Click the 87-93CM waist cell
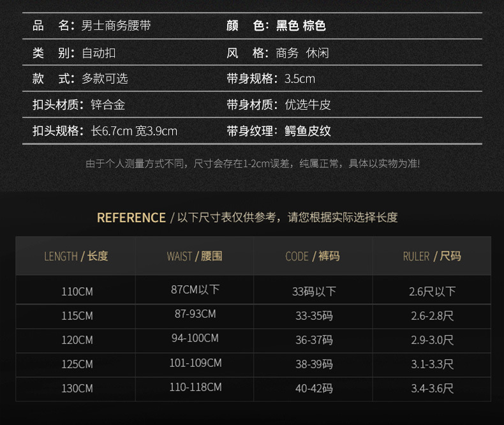The width and height of the screenshot is (504, 425). [x=195, y=315]
